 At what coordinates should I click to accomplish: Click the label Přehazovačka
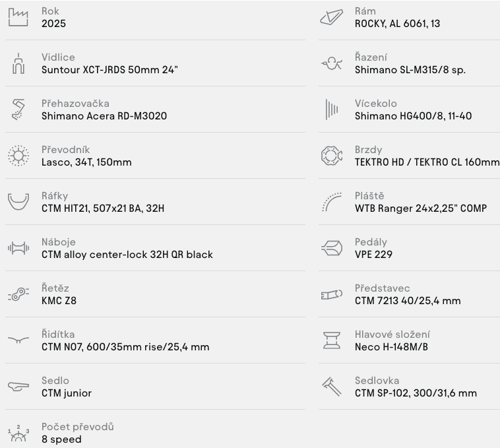[x=76, y=104]
